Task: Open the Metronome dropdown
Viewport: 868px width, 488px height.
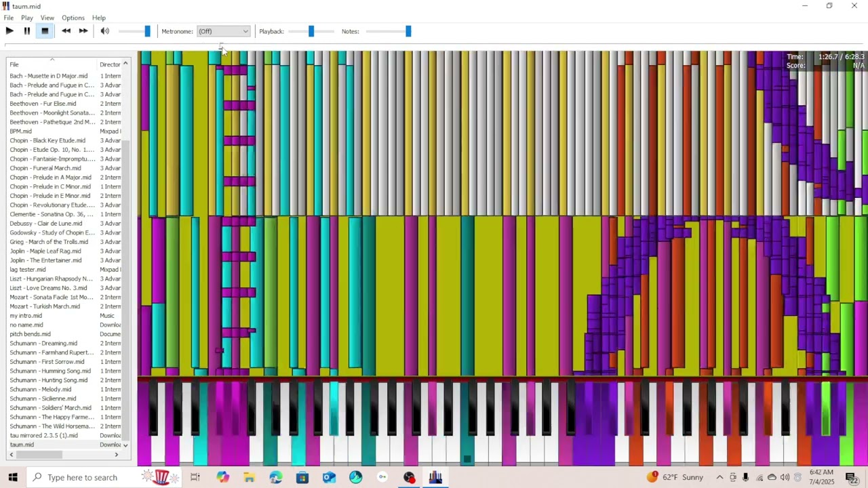Action: coord(223,31)
